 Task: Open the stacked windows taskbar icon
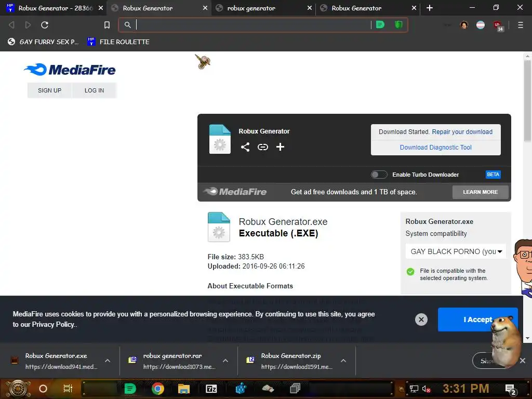(x=295, y=389)
